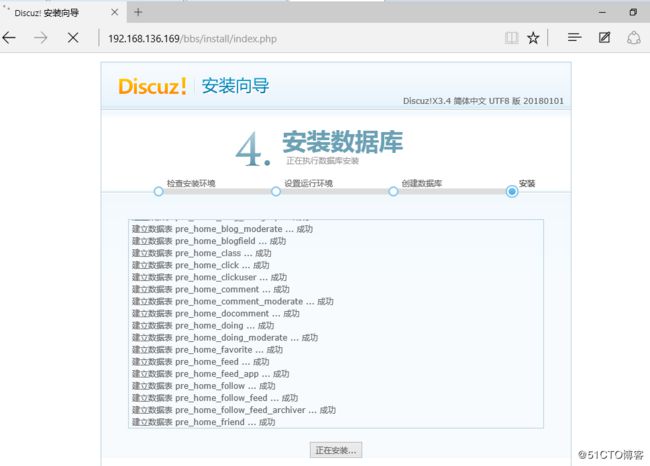Click the browser forward arrow
The image size is (650, 466).
click(41, 38)
